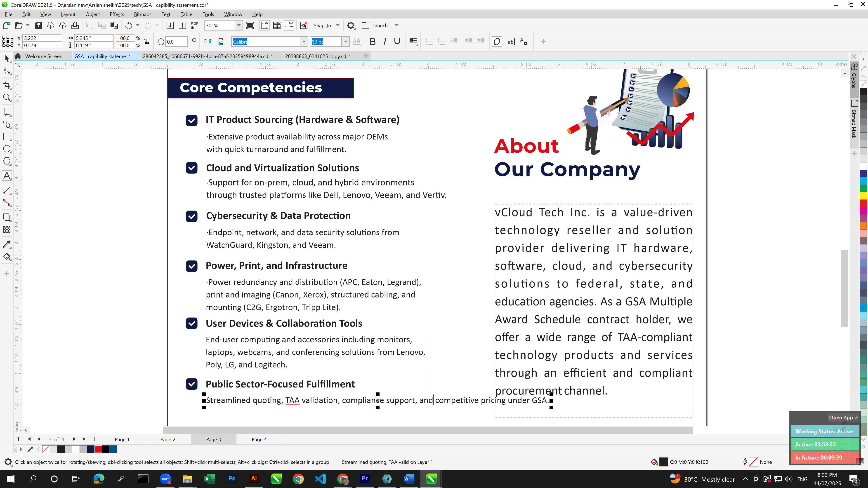Screen dimensions: 868x488
Task: Toggle show guidelines button
Action: 289,26
